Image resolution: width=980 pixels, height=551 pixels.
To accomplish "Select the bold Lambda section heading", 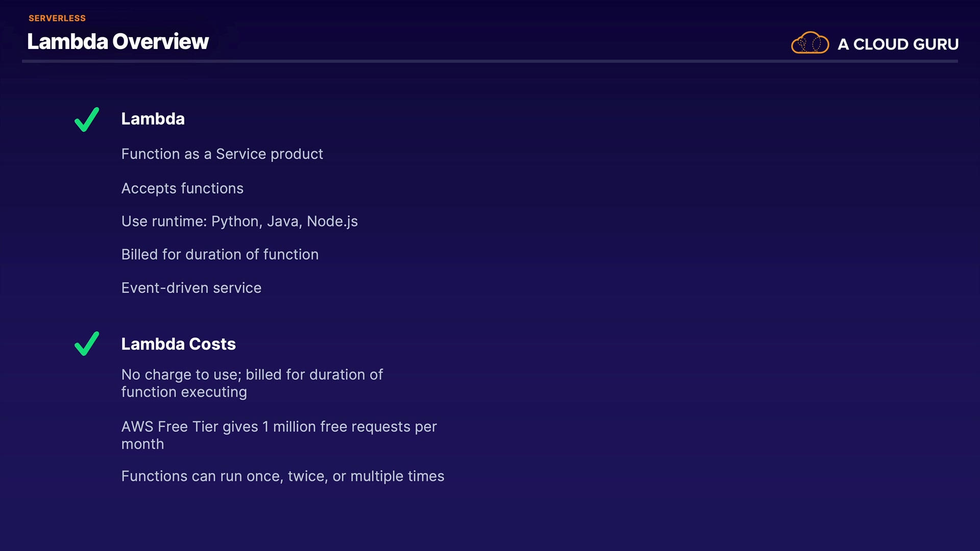I will click(x=153, y=119).
